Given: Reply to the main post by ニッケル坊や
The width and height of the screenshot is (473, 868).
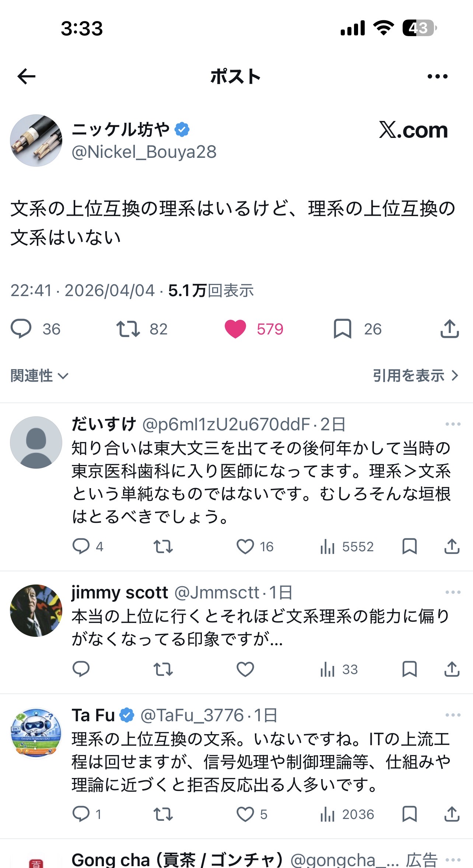Looking at the screenshot, I should (21, 329).
